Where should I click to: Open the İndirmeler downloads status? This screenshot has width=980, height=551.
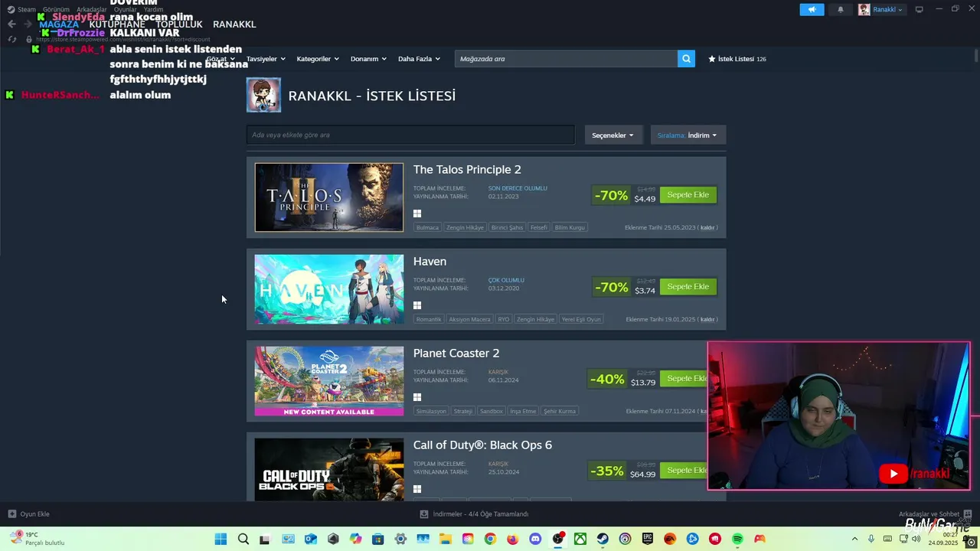point(475,514)
